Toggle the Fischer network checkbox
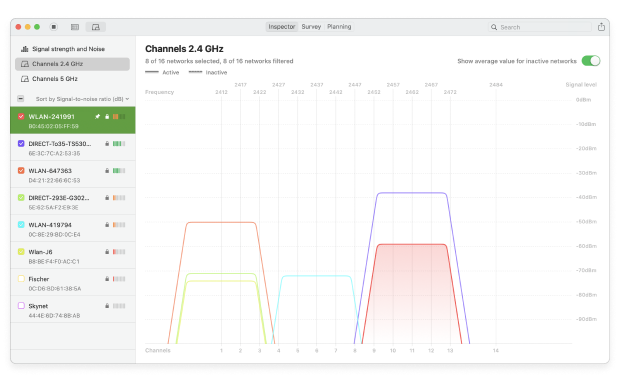This screenshot has height=382, width=620. pyautogui.click(x=21, y=279)
